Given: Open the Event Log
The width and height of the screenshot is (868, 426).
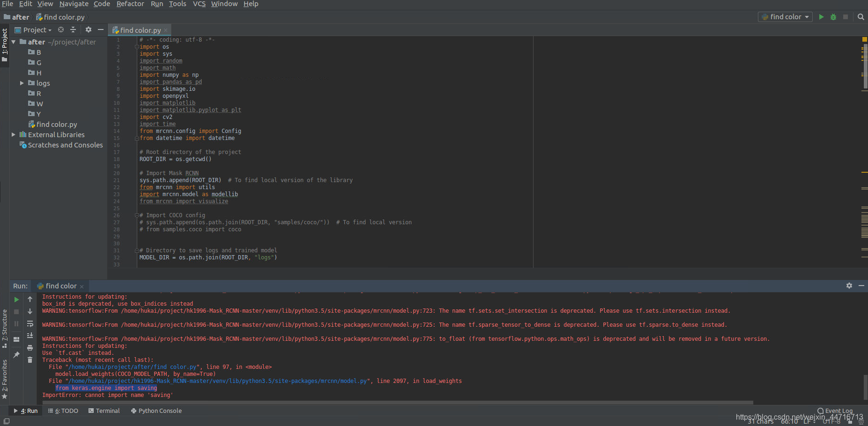Looking at the screenshot, I should click(x=835, y=411).
